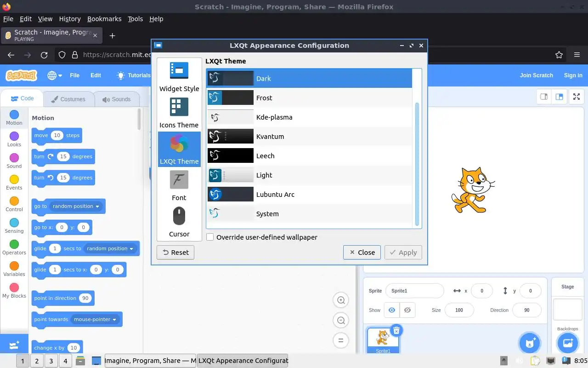Bookmark this page with the star icon
Viewport: 588px width, 368px height.
pos(559,55)
